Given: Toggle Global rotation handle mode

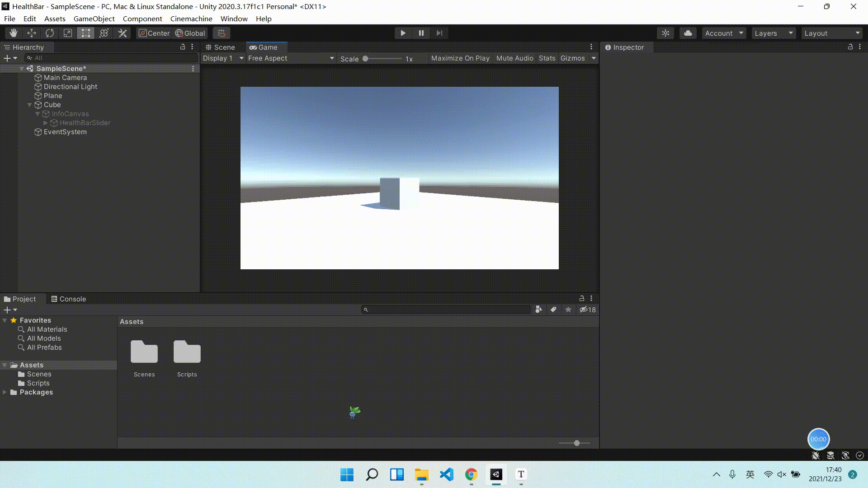Looking at the screenshot, I should click(190, 33).
